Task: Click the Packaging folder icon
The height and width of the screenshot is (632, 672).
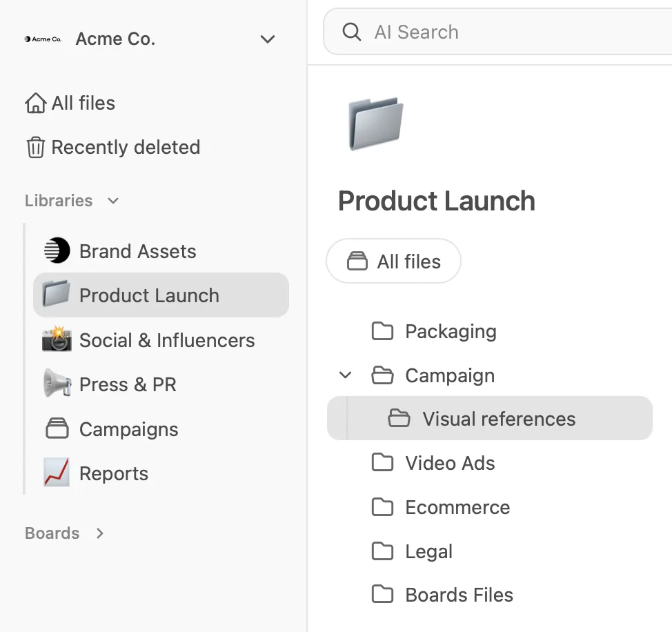Action: coord(382,330)
